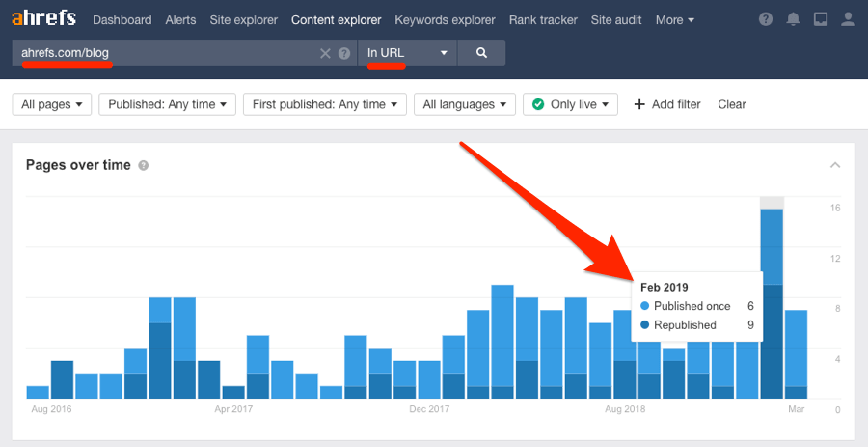Image resolution: width=868 pixels, height=447 pixels.
Task: Open the Alerts page
Action: [x=180, y=20]
